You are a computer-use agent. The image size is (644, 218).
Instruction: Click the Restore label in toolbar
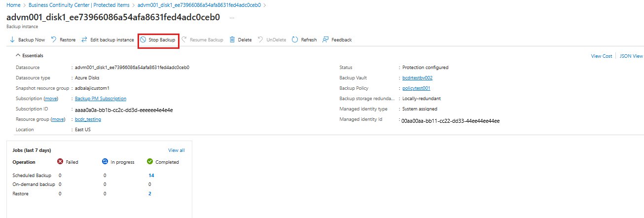point(68,40)
